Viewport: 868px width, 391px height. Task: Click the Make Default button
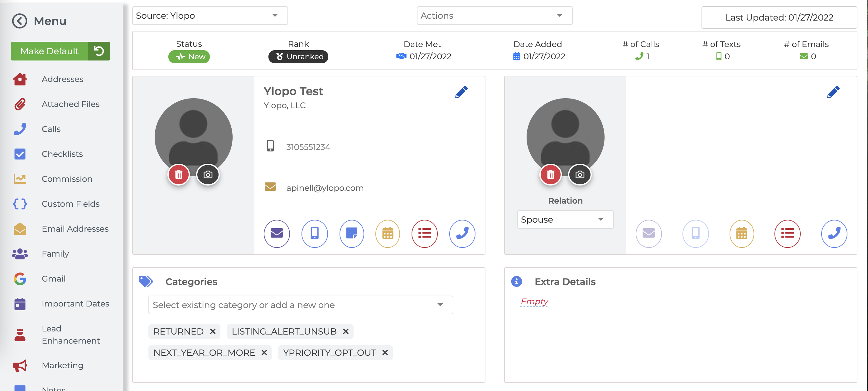50,51
